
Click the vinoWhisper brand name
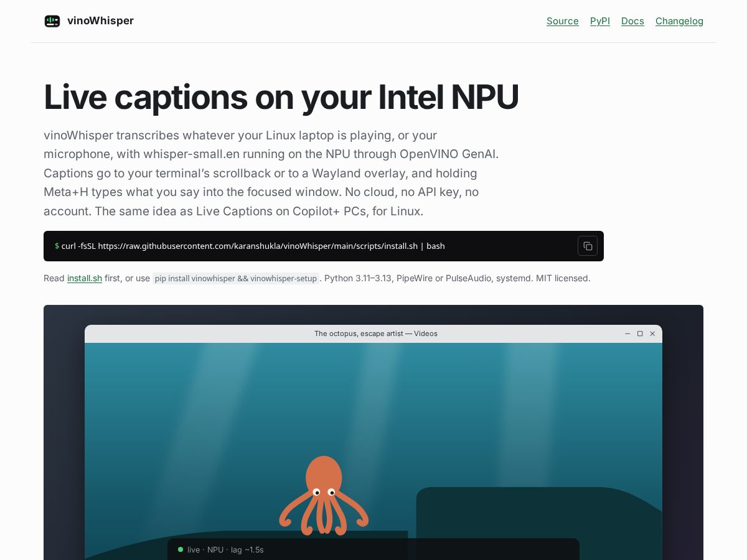coord(100,21)
